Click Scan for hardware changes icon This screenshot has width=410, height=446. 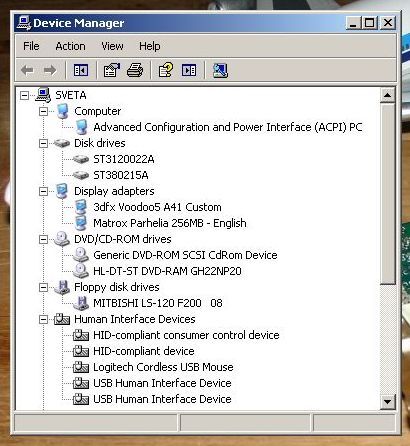220,70
